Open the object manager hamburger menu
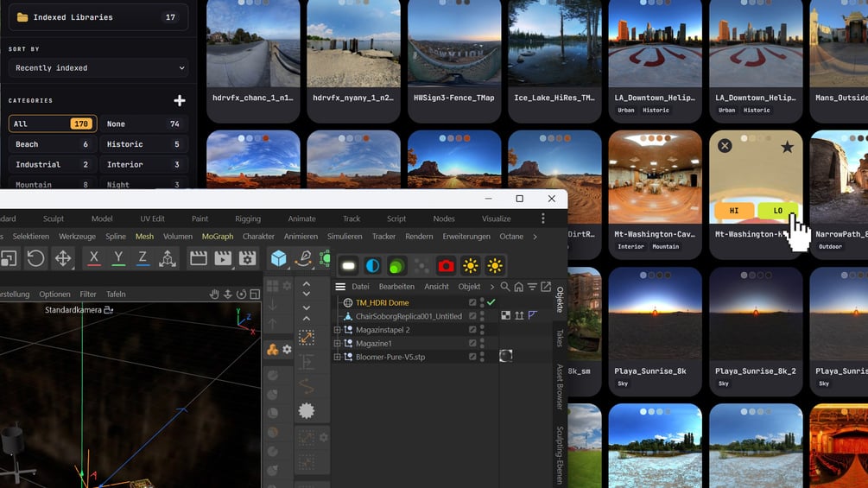 pos(340,287)
